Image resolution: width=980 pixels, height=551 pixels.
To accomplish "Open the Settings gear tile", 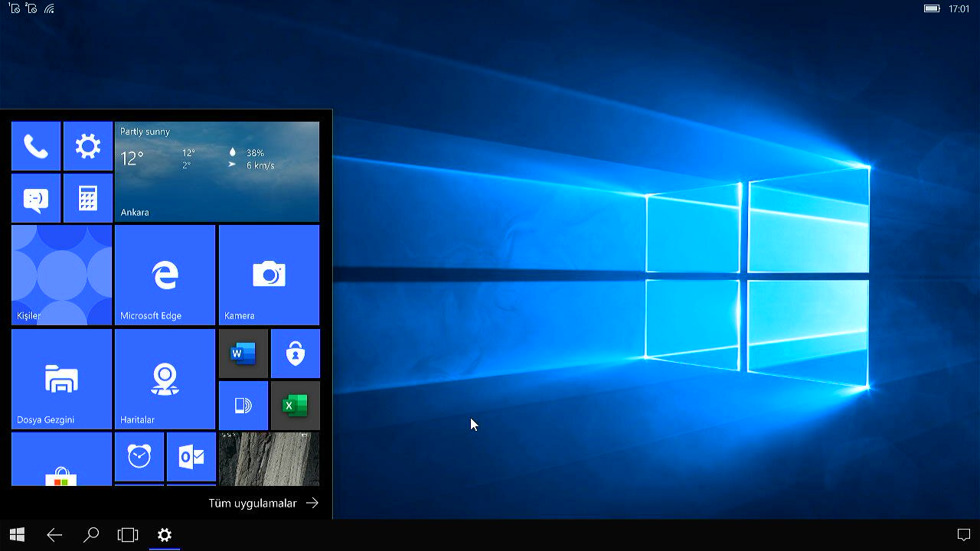I will [x=88, y=146].
